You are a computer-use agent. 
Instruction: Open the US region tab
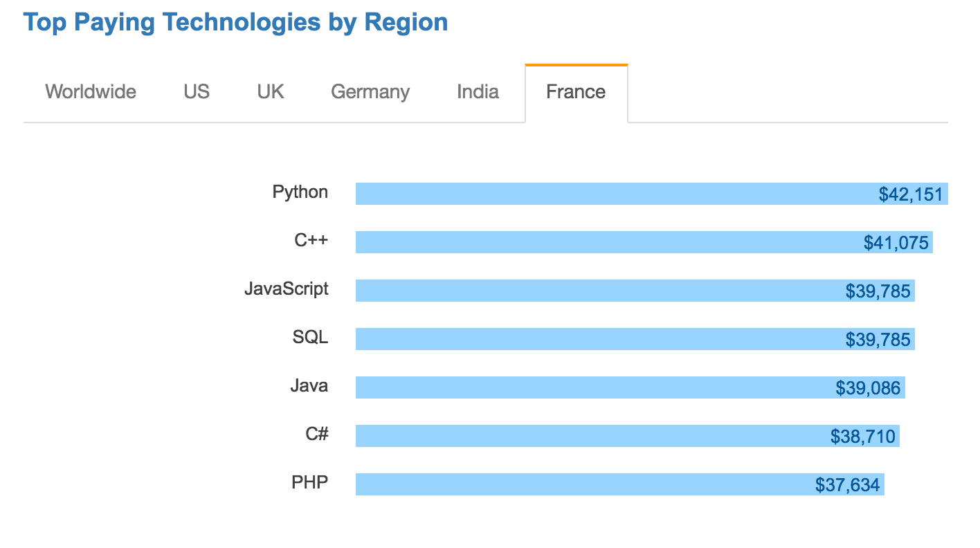(197, 92)
